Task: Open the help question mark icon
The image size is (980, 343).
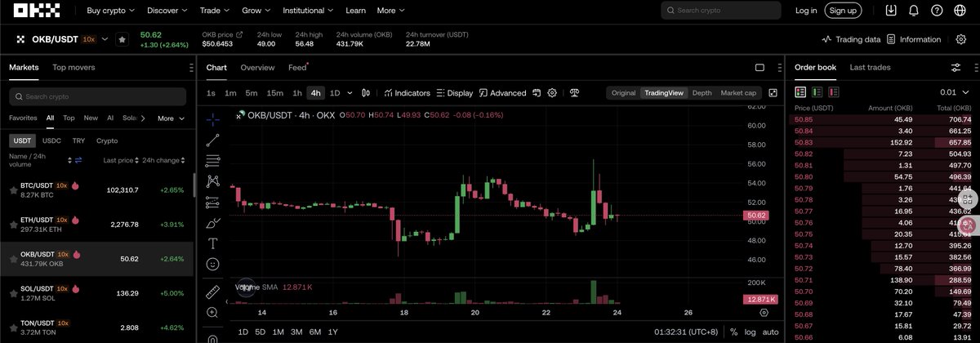Action: [937, 11]
